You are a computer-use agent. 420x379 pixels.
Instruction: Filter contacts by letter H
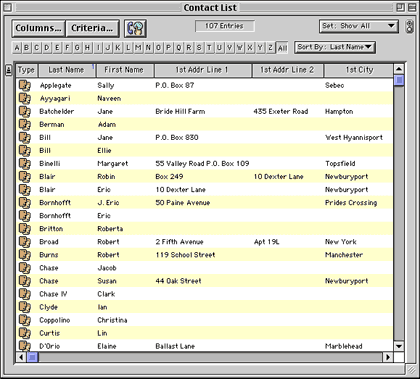pos(88,48)
